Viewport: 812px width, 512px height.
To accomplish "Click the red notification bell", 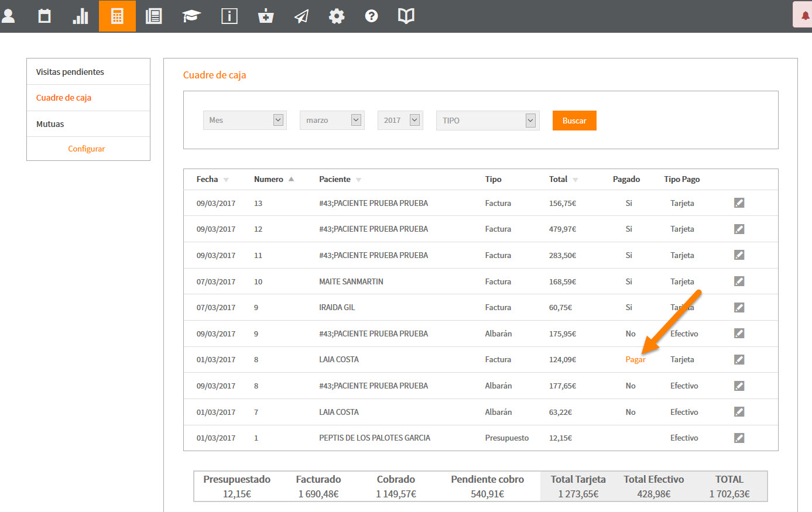I will point(806,16).
